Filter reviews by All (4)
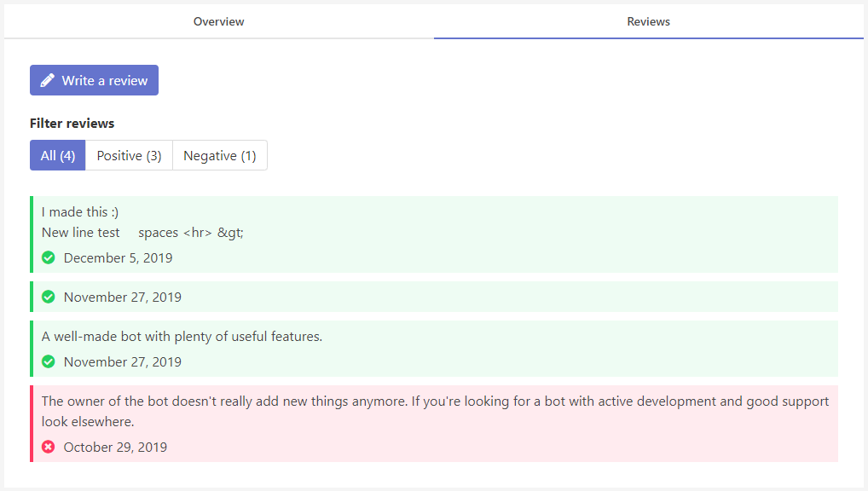868x491 pixels. [58, 155]
